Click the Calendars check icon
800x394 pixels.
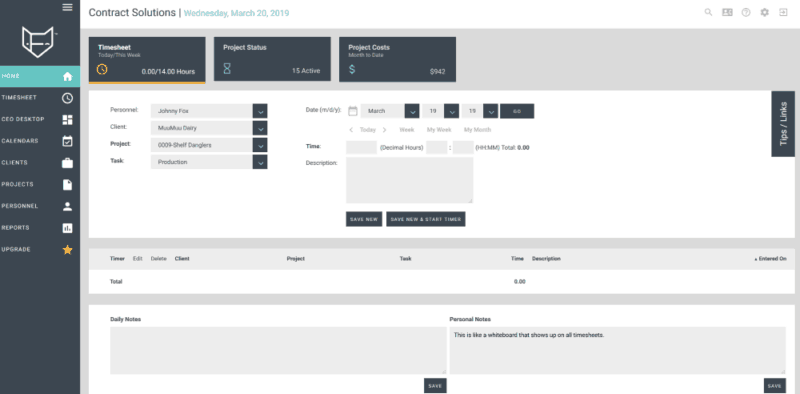point(67,141)
